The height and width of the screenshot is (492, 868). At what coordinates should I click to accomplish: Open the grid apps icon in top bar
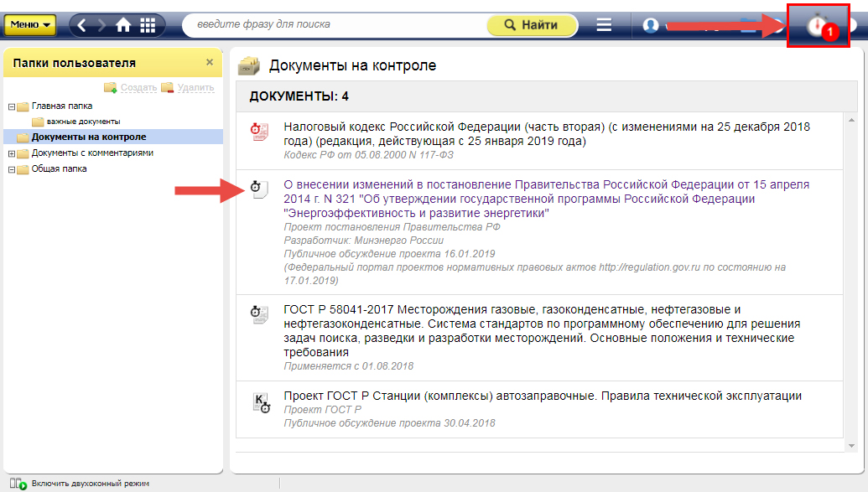(x=148, y=25)
